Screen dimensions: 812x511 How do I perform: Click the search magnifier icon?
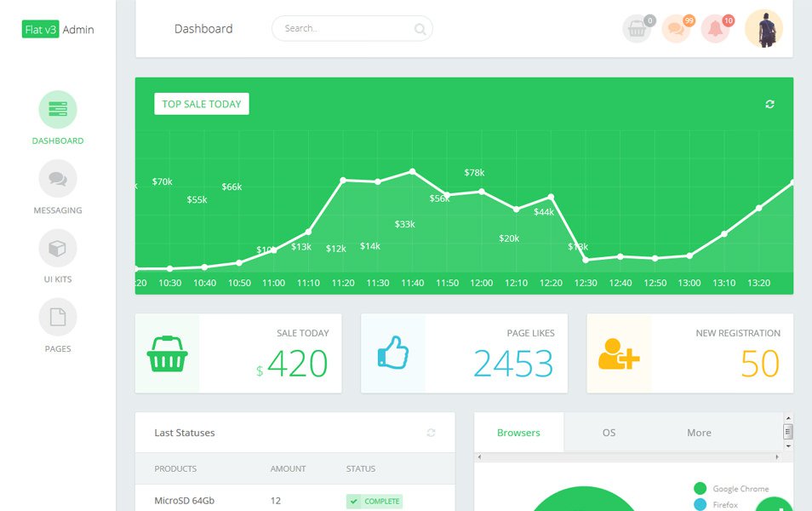tap(420, 29)
